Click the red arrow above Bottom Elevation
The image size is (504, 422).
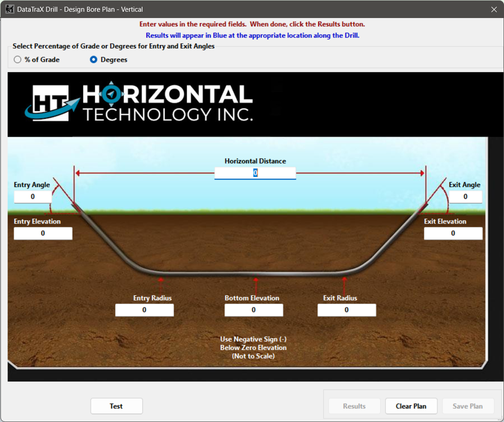[x=256, y=285]
